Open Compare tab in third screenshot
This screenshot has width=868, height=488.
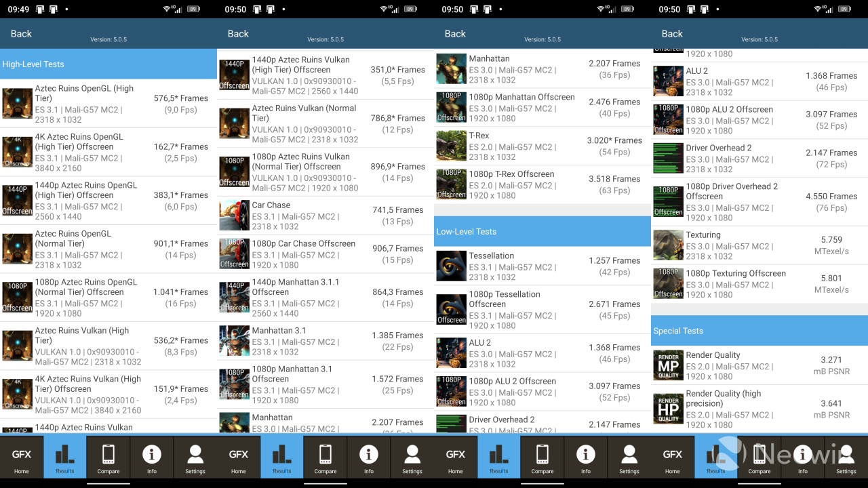pos(542,458)
